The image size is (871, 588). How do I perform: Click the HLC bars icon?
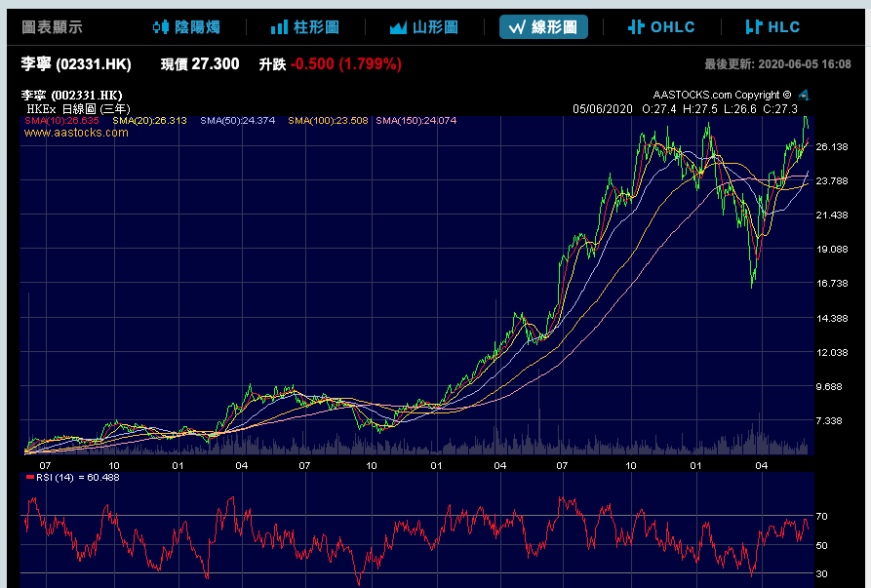coord(754,27)
